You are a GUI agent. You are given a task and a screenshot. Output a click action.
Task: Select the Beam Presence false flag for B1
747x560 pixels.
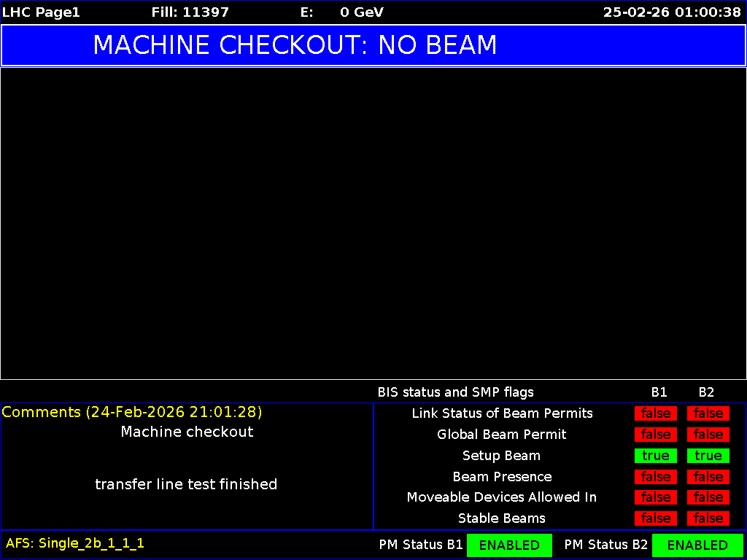(x=655, y=476)
